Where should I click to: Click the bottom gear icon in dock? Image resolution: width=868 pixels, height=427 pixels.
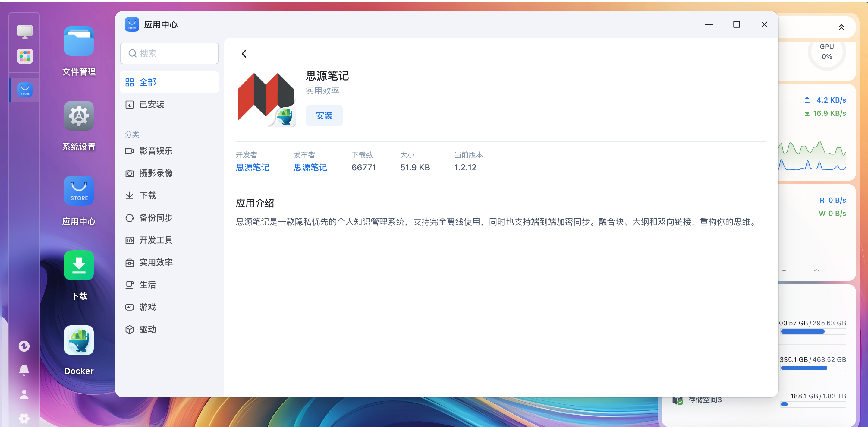[24, 418]
